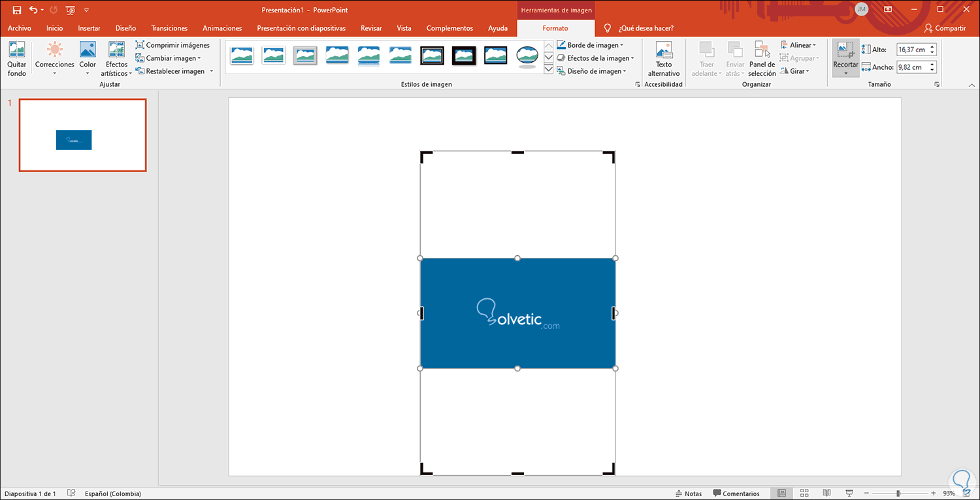Open the Animaciones tab
Viewport: 980px width, 500px height.
[x=222, y=28]
